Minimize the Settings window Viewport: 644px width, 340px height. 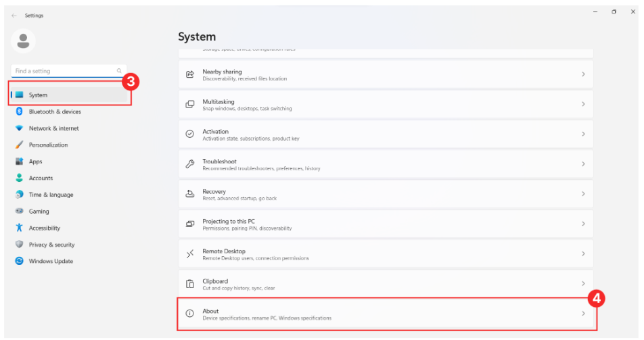coord(595,12)
